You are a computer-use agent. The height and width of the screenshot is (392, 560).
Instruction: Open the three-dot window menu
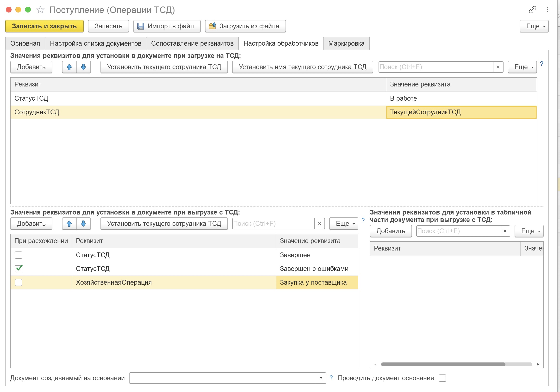point(547,10)
